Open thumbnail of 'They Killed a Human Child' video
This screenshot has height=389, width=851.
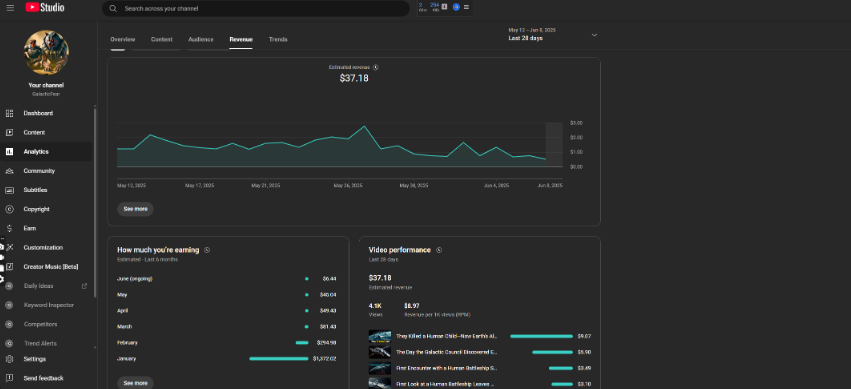point(379,336)
